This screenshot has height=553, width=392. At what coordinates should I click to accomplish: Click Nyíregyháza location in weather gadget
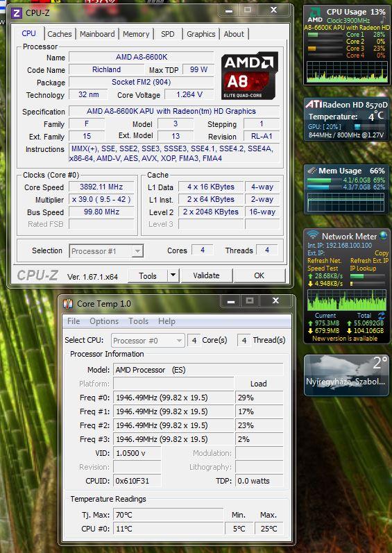(x=346, y=382)
